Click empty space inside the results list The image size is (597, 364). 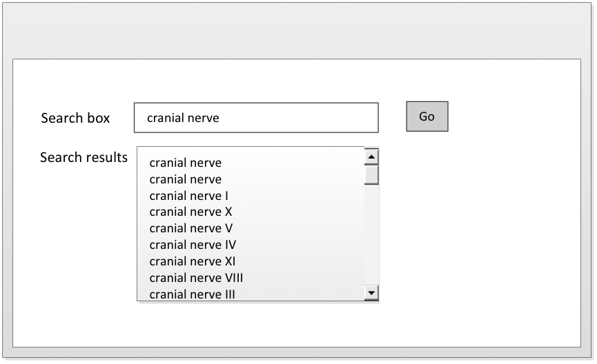(304, 228)
